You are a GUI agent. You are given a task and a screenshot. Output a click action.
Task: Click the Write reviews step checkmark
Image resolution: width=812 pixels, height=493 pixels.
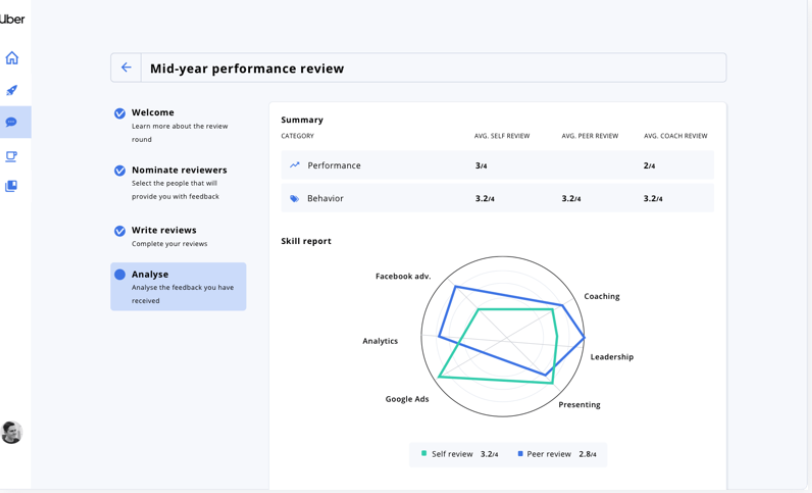click(120, 231)
